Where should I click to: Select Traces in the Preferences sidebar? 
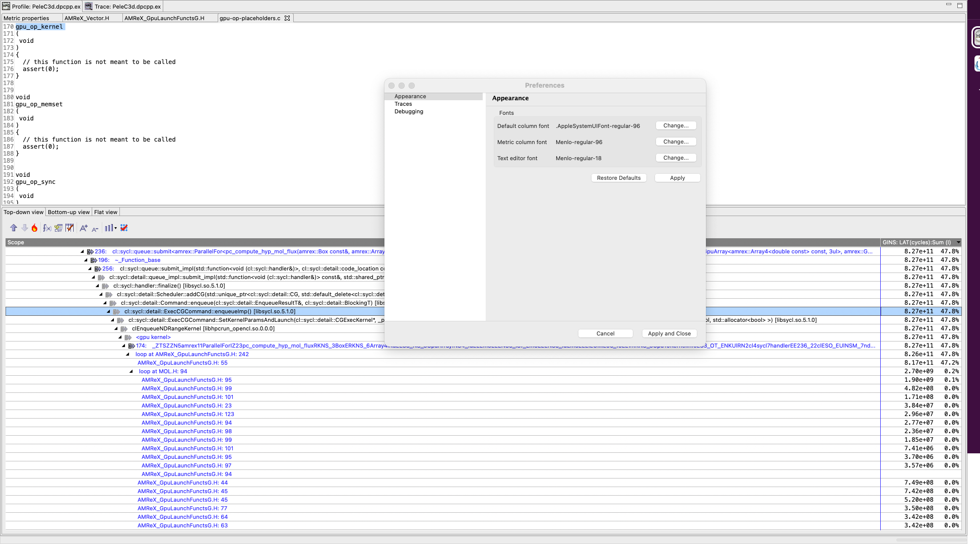(x=403, y=104)
